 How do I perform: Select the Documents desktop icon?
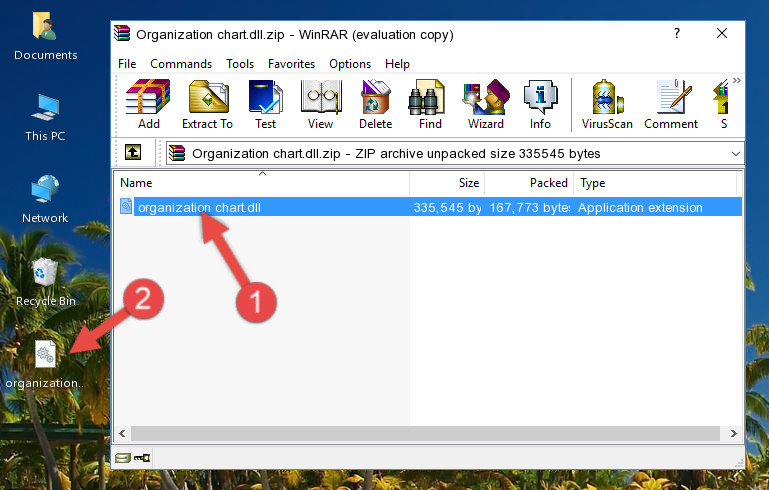[46, 36]
